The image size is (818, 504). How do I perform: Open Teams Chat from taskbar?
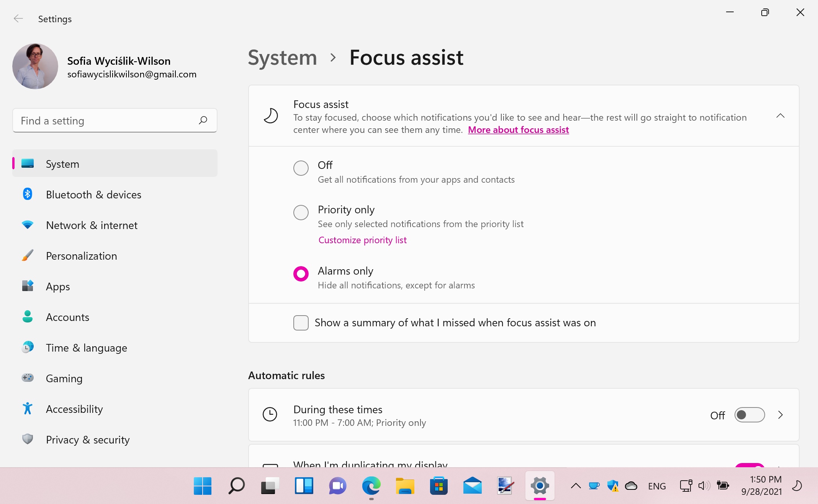point(337,486)
